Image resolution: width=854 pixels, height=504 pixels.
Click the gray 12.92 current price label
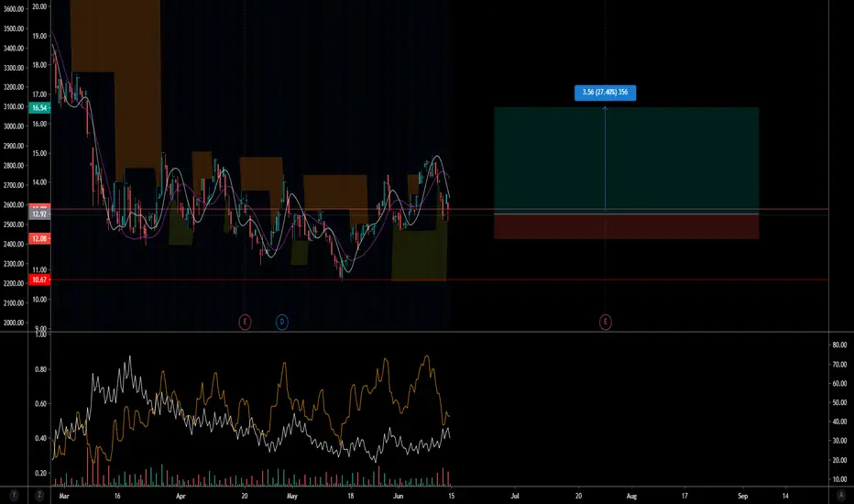[39, 214]
